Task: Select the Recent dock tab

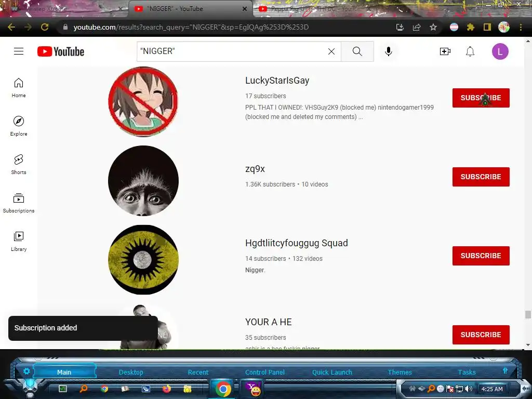Action: (198, 372)
